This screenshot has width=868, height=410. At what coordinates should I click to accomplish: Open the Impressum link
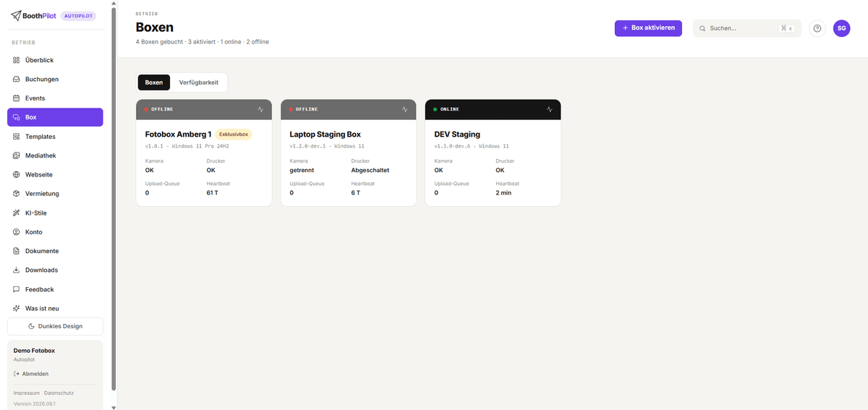(26, 393)
